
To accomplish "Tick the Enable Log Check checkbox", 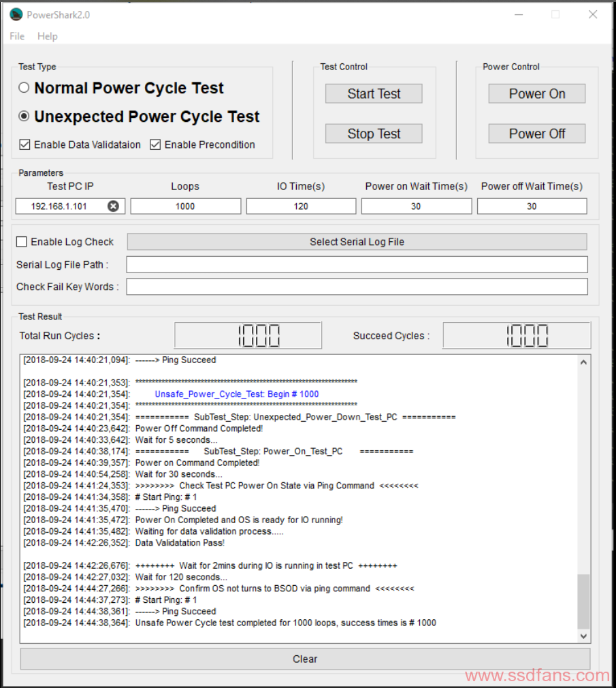I will tap(22, 242).
